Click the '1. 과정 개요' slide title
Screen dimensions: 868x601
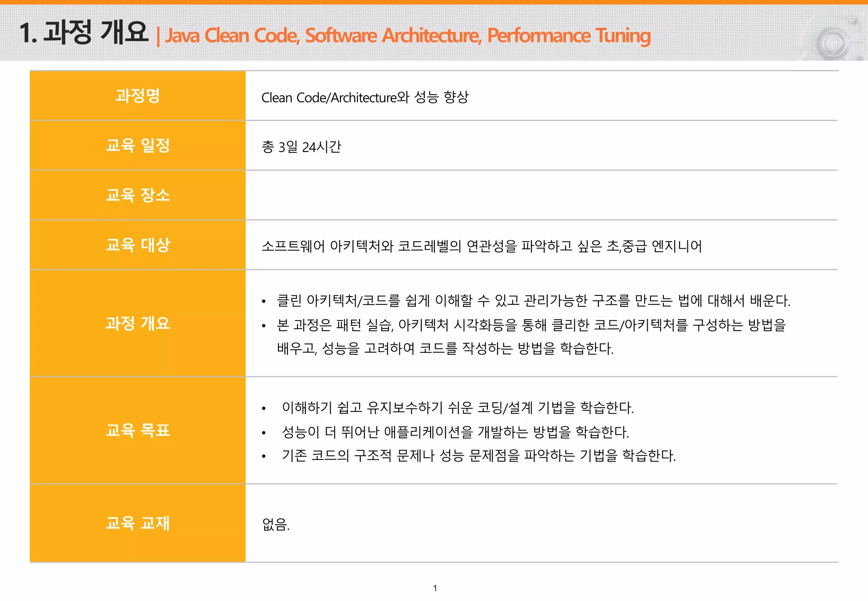coord(84,33)
